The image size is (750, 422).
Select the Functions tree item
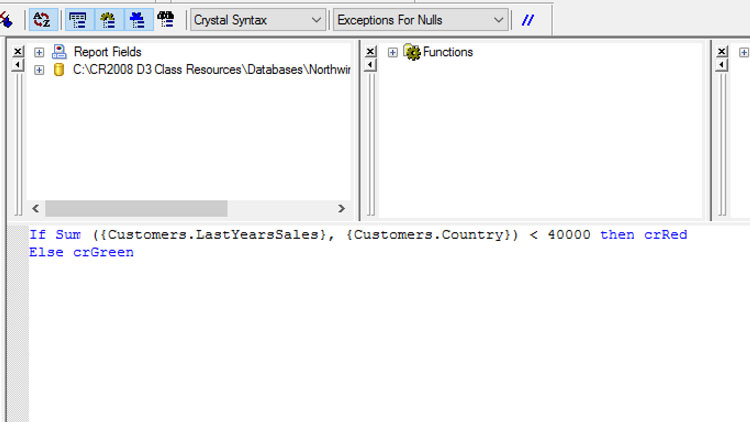(448, 52)
